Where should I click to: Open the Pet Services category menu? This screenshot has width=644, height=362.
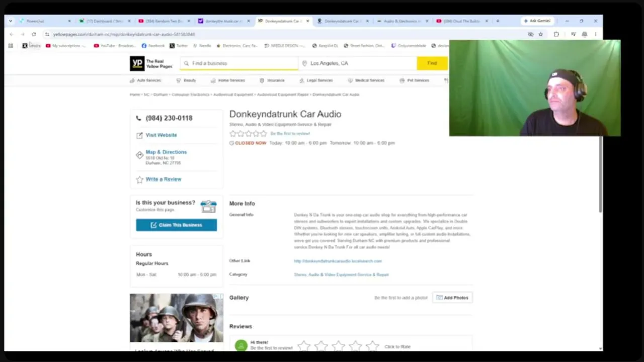click(414, 80)
